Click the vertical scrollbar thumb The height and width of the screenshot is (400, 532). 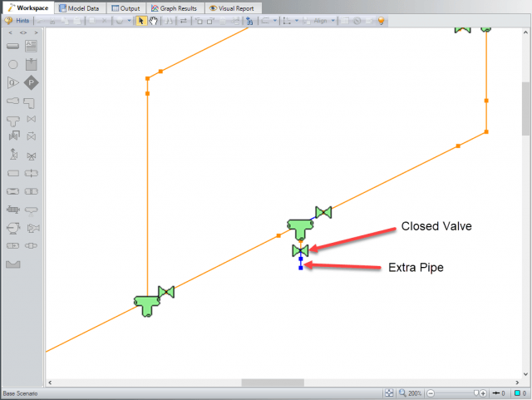[525, 108]
